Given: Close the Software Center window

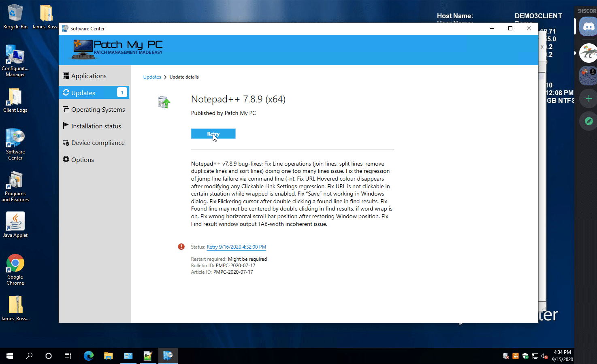Looking at the screenshot, I should tap(529, 28).
